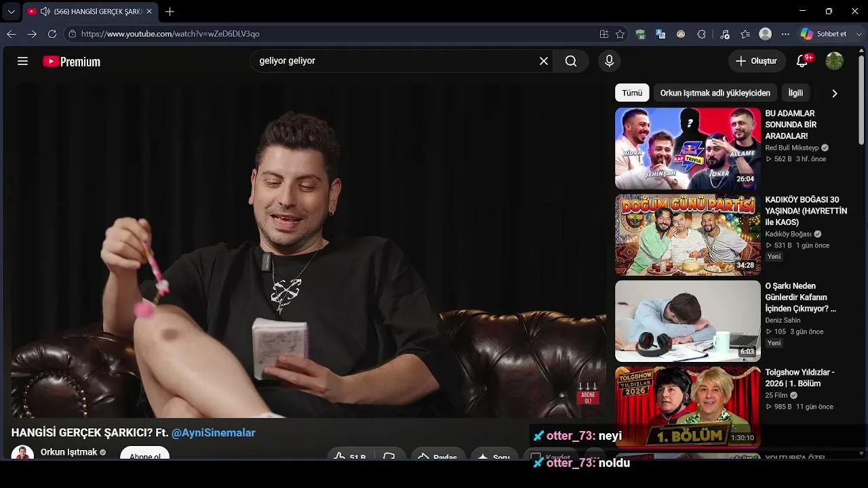
Task: Open the glasses-face extension icon
Action: tap(681, 34)
